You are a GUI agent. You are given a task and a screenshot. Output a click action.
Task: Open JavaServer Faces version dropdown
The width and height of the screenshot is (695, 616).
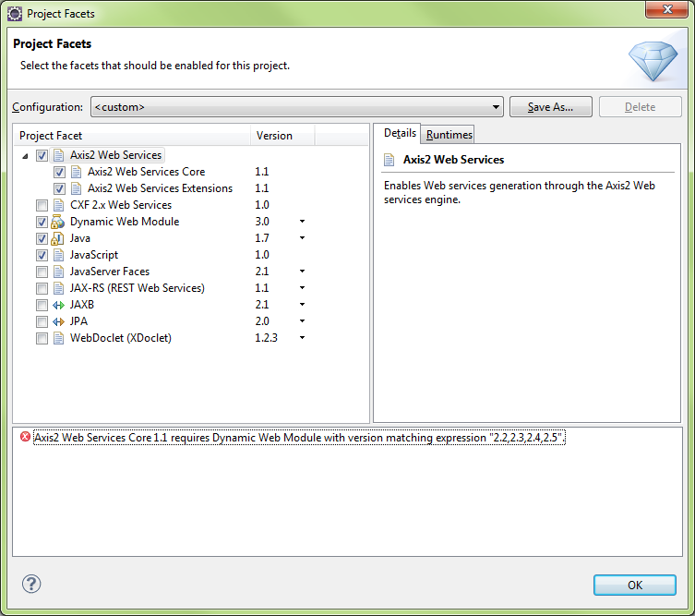point(302,272)
